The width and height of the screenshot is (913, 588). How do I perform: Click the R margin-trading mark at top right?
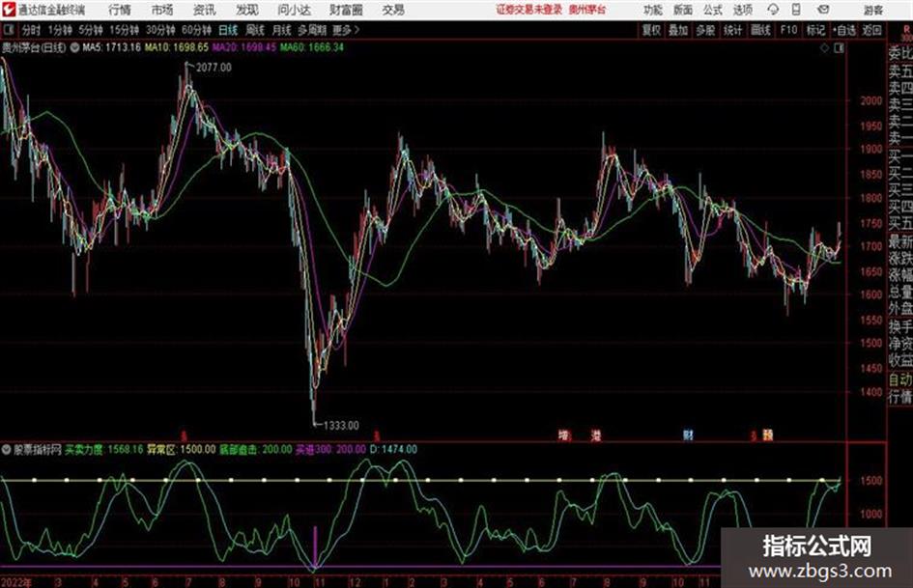click(906, 30)
